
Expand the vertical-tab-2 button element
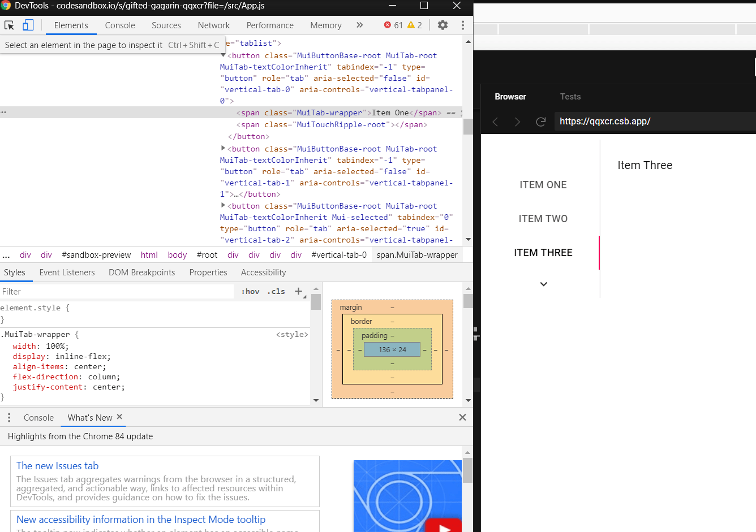[x=223, y=205]
